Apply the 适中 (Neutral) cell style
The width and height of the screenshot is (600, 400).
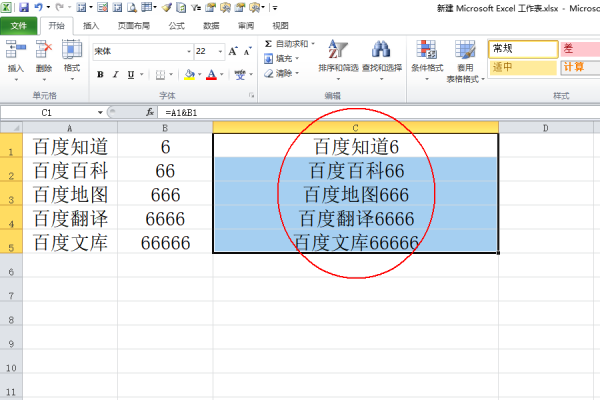(x=523, y=67)
